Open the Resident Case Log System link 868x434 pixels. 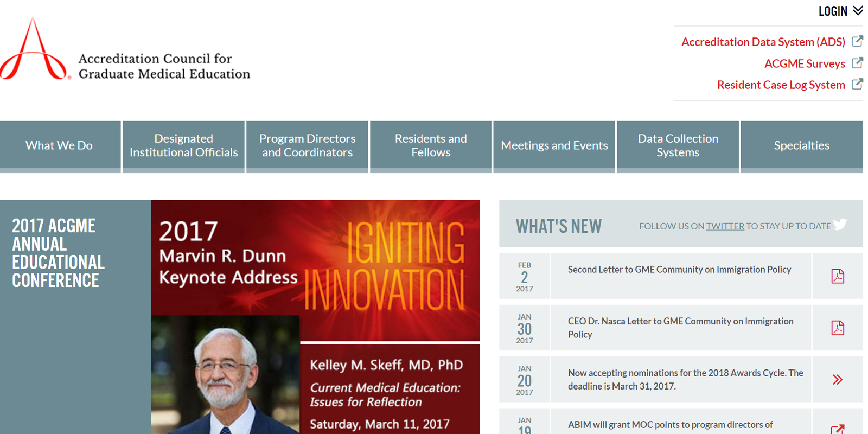point(781,85)
